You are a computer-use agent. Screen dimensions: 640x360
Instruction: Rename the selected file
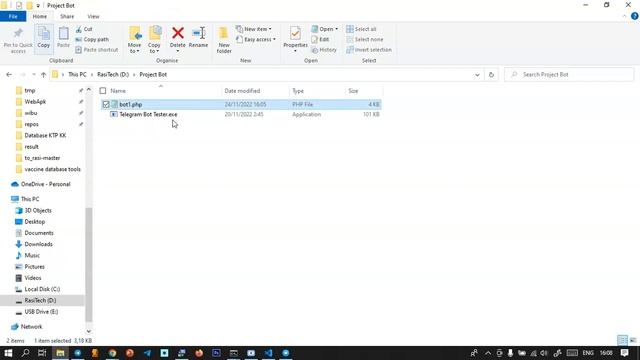pyautogui.click(x=198, y=38)
